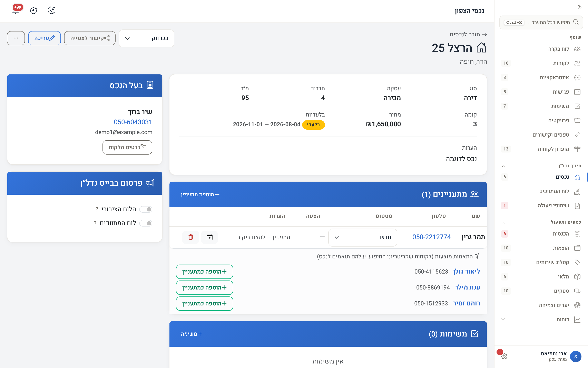This screenshot has height=368, width=588.
Task: Go to לקוחות in sidebar
Action: pos(541,63)
